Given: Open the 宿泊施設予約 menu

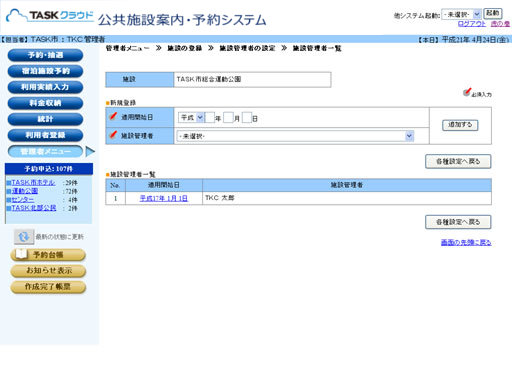Looking at the screenshot, I should tap(45, 71).
